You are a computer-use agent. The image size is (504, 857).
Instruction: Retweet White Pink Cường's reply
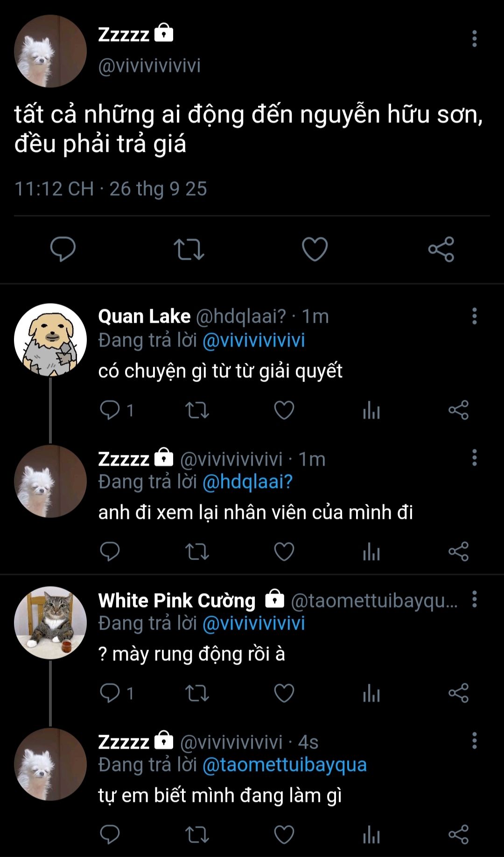[197, 693]
